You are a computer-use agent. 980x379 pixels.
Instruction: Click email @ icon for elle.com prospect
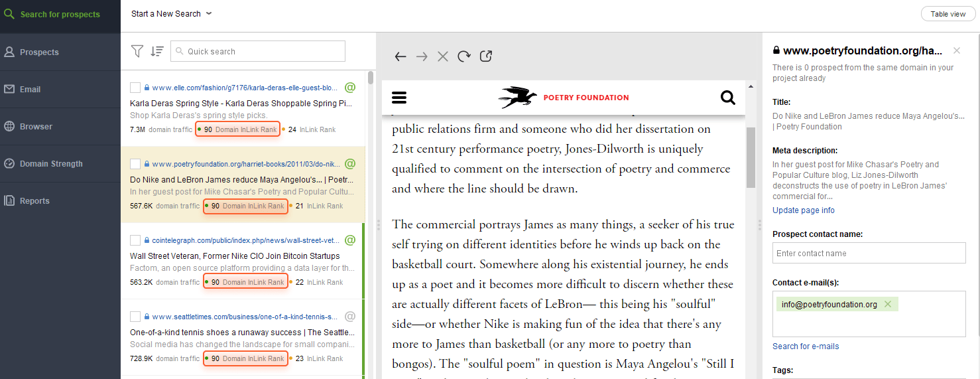tap(350, 87)
